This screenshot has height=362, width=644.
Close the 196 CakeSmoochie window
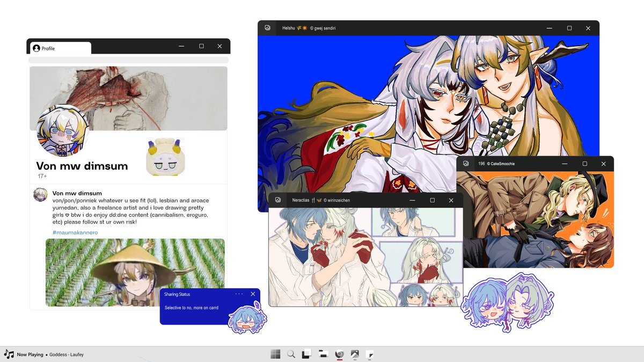[x=603, y=164]
